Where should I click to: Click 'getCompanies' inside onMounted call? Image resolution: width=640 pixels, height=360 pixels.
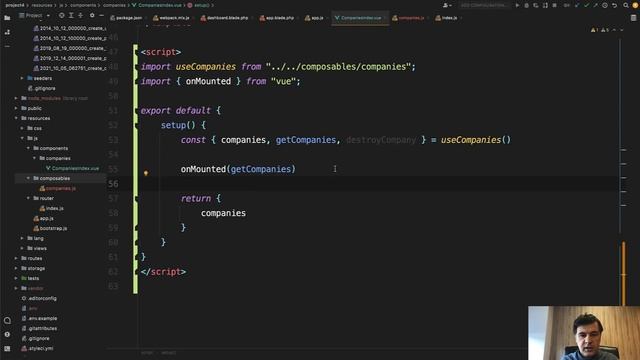point(261,169)
